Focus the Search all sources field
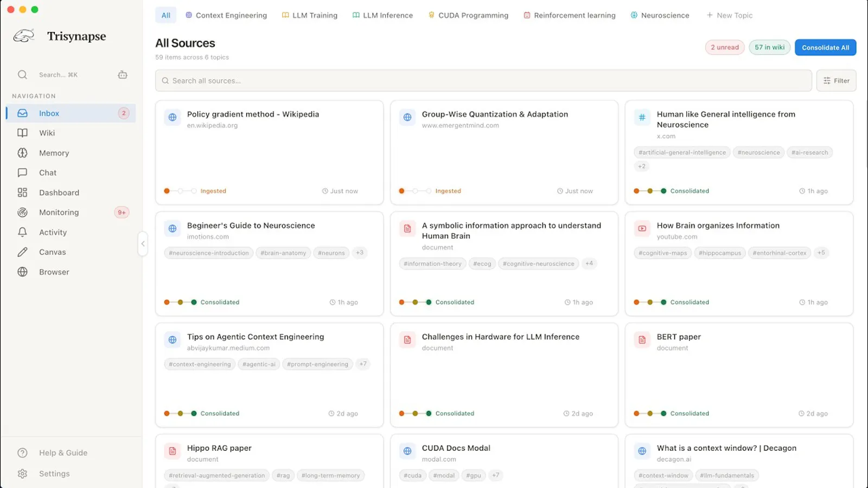Screen dimensions: 868x488 pyautogui.click(x=483, y=81)
